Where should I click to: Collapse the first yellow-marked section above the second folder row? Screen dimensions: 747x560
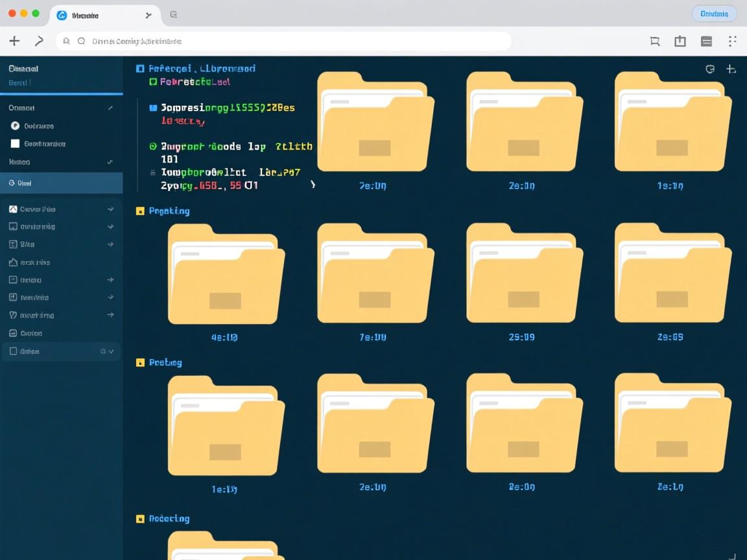[x=140, y=211]
